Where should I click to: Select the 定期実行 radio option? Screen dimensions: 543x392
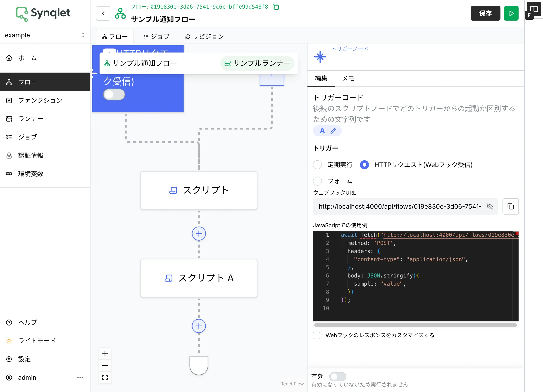(x=317, y=165)
